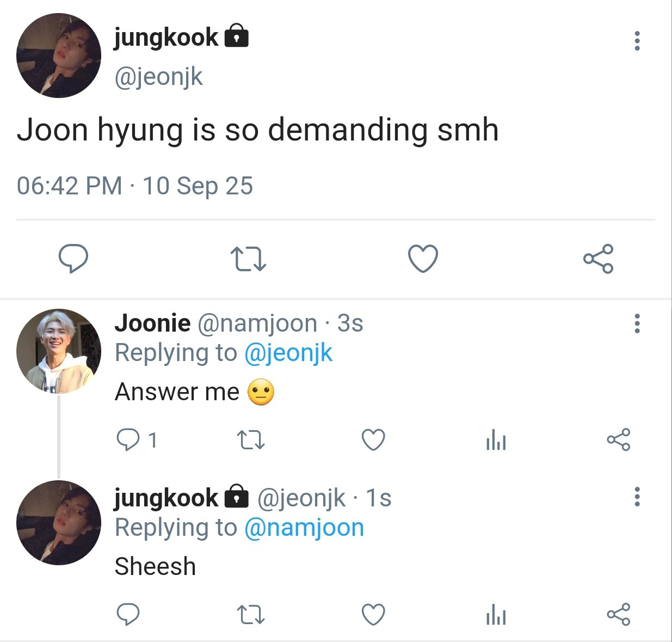Share Joonie's 'Answer me' reply
The height and width of the screenshot is (642, 672).
point(618,440)
